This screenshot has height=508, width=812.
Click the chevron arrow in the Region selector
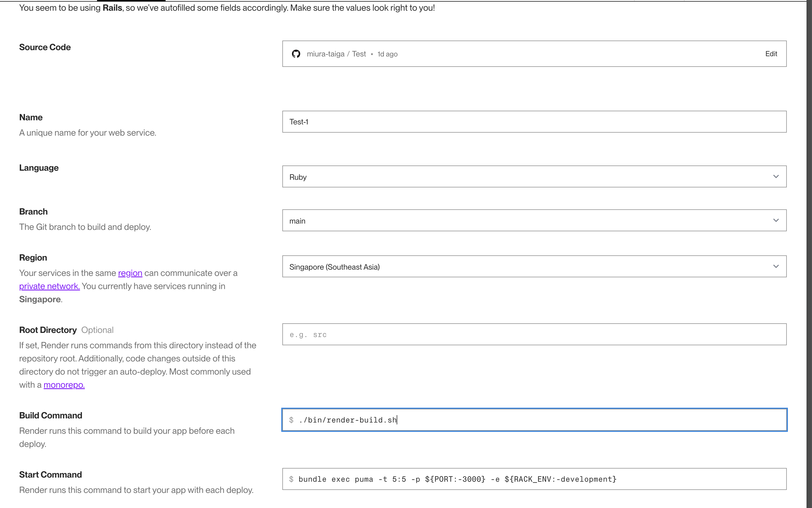point(776,267)
